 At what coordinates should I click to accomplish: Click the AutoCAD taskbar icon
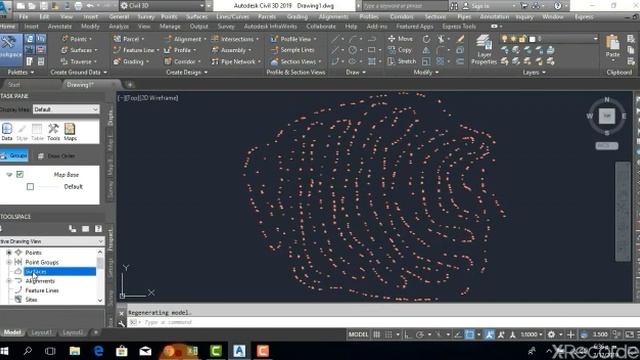click(x=239, y=351)
